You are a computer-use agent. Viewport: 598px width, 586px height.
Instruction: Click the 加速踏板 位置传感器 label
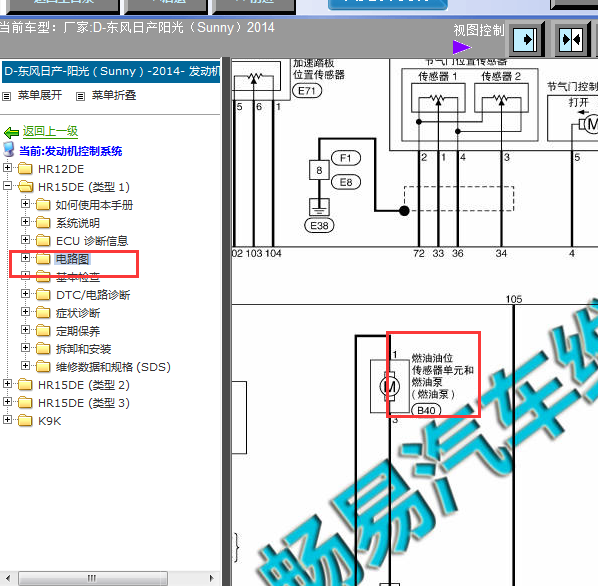318,69
